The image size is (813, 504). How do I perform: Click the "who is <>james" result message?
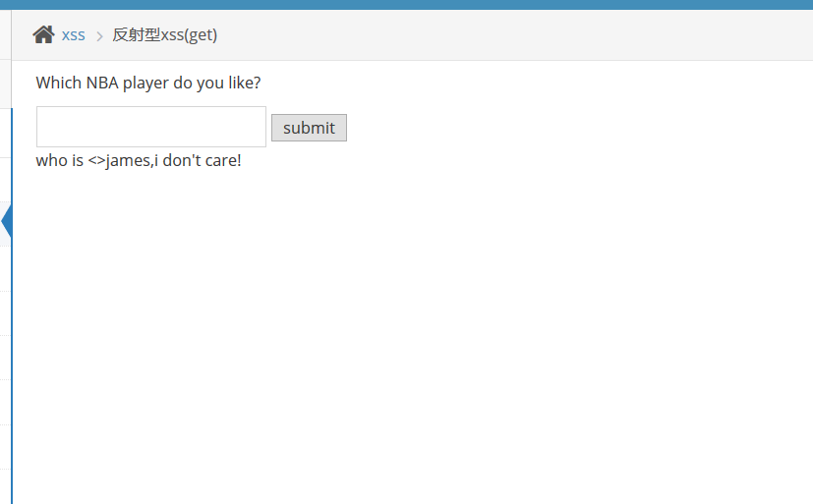pos(138,160)
